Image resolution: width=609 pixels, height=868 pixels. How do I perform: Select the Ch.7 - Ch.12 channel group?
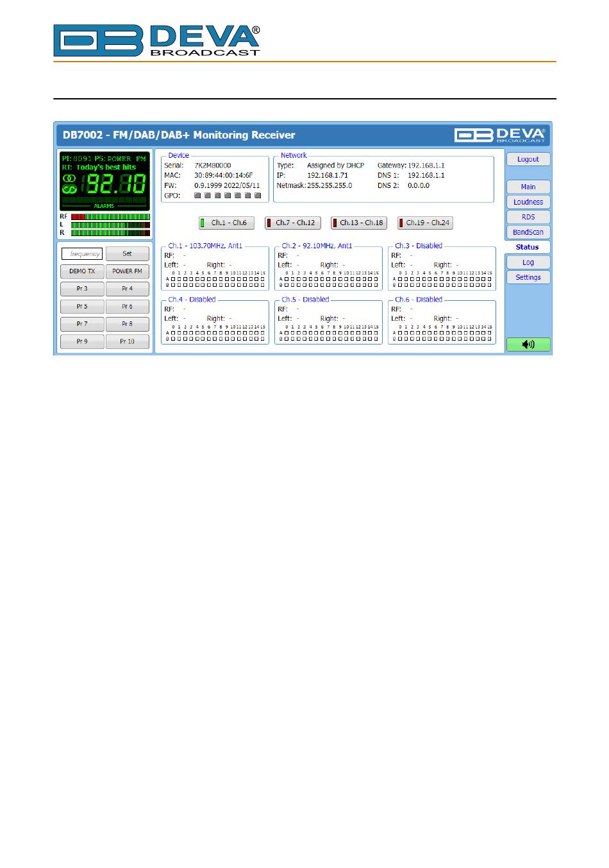[x=293, y=223]
